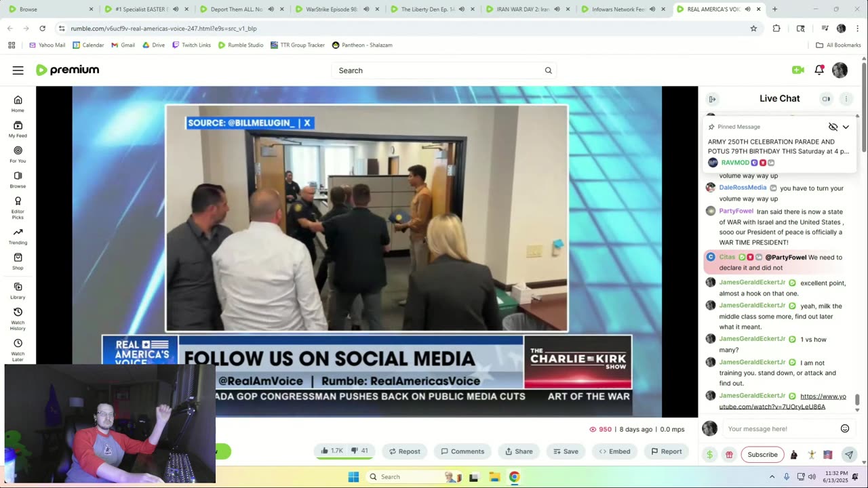Mute the IRAN WAR DAY 2 tab
The width and height of the screenshot is (868, 488).
(557, 9)
